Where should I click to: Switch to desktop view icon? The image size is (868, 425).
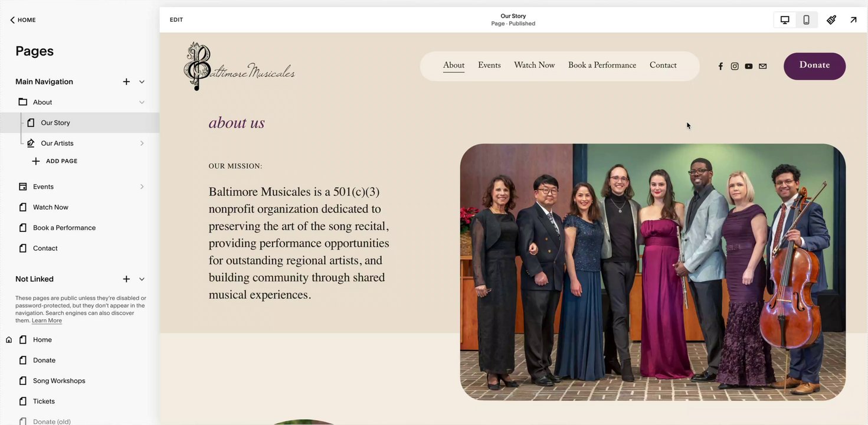point(785,20)
